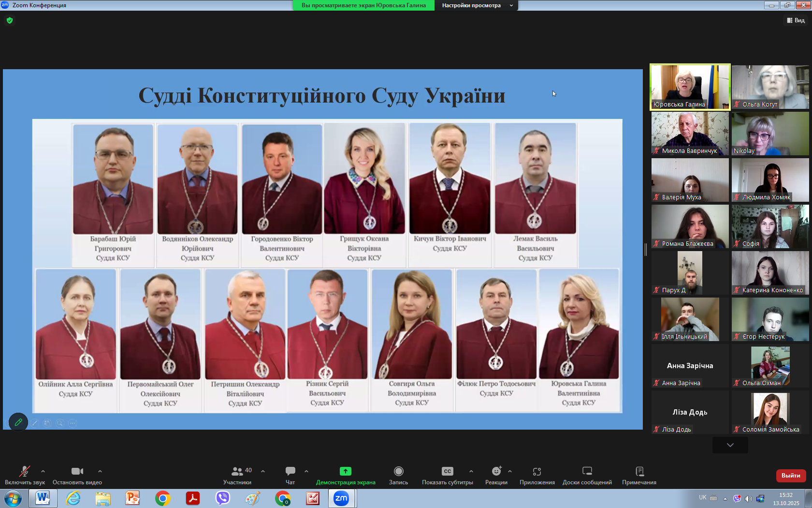Start recording with the Запись button

[398, 471]
